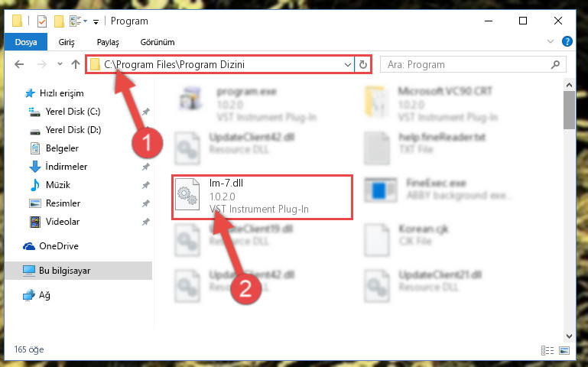Toggle the pin next to Müzik
588x367 pixels.
click(145, 185)
